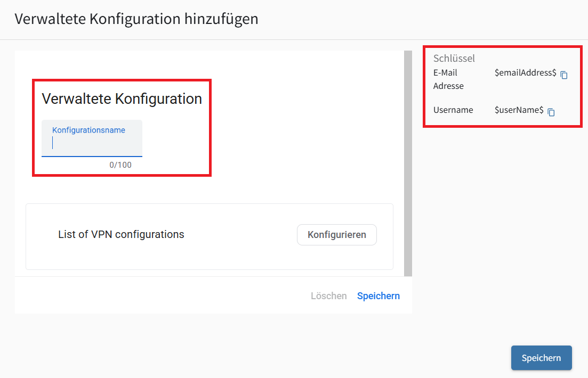Click Konfigurieren for VPN configurations
The image size is (588, 378).
pyautogui.click(x=337, y=235)
